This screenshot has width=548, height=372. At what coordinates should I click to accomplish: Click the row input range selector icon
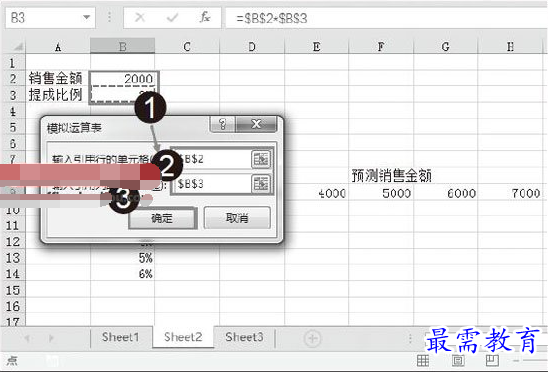pos(261,159)
